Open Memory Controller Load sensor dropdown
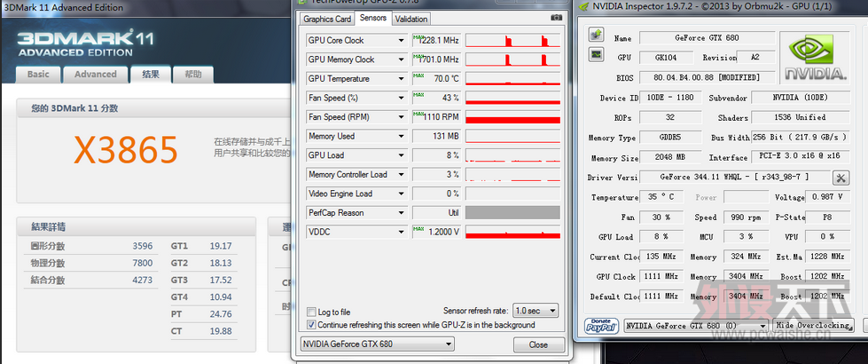Screen dimensions: 868x364 pyautogui.click(x=402, y=175)
